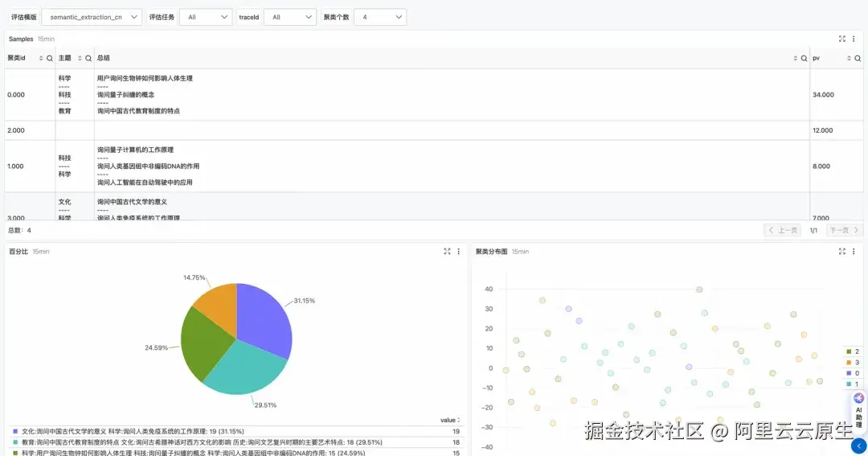
Task: Toggle cluster 0 in scatter legend
Action: [x=853, y=373]
